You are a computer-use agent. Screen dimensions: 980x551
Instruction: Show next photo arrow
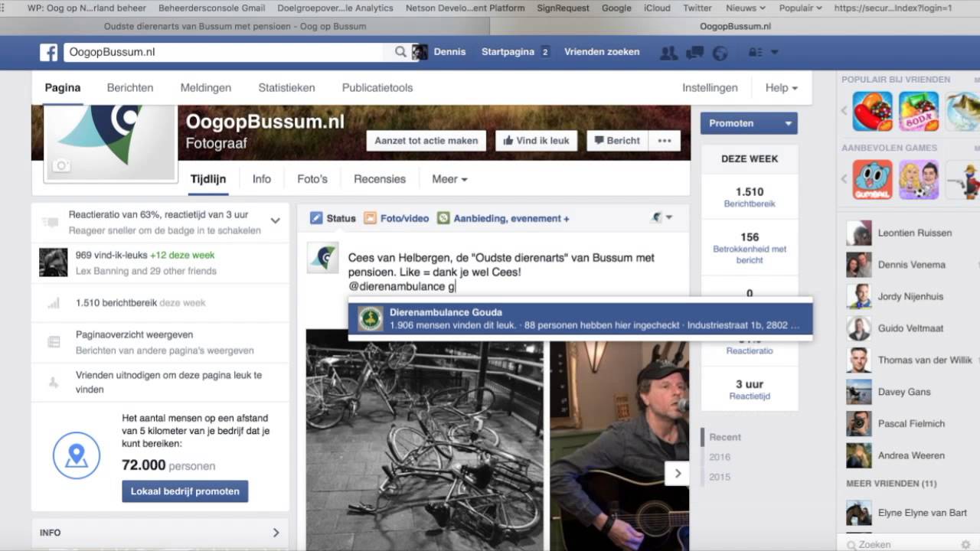pos(678,474)
